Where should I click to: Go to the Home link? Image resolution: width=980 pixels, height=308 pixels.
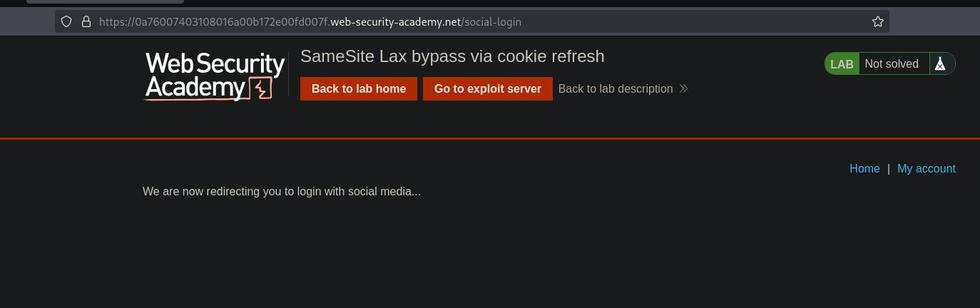[864, 168]
